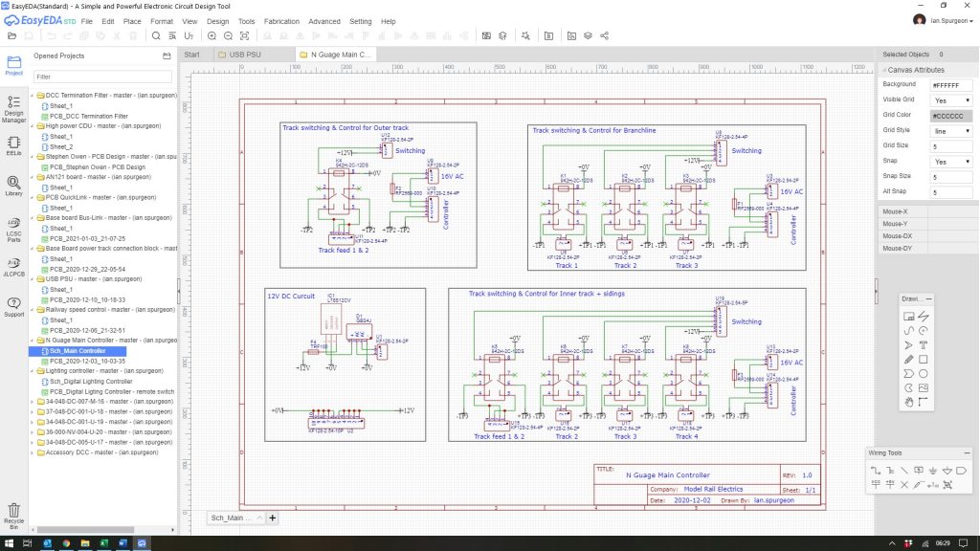Select the Bus tool in Wiring Tools

(889, 471)
